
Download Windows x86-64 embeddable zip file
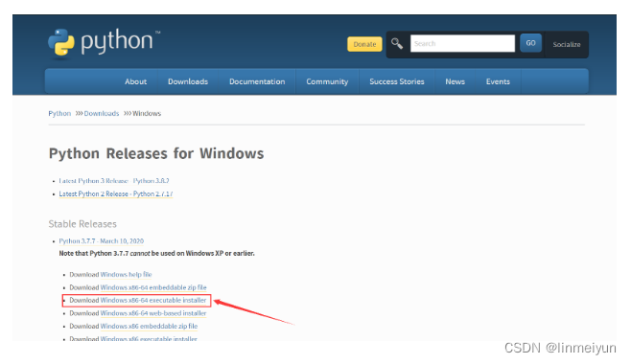153,287
